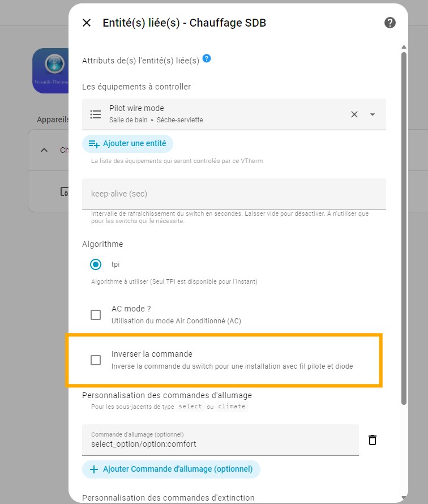Click the device settings icon in background
Screen dimensions: 428x504
click(65, 191)
